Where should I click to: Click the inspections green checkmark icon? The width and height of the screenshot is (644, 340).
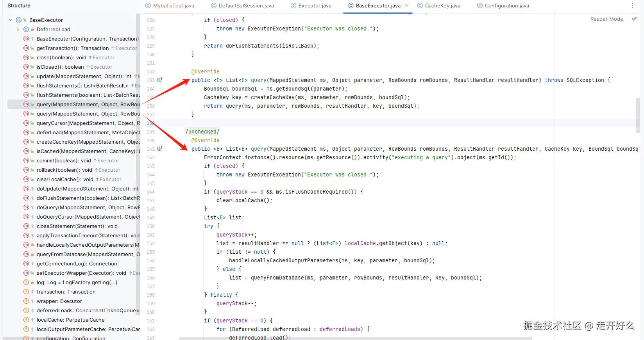634,19
